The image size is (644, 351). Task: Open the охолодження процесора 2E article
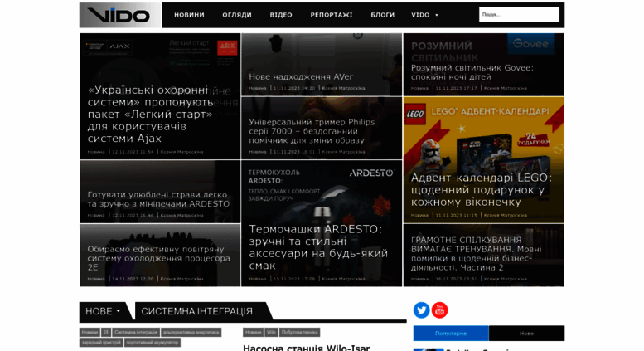pos(158,258)
